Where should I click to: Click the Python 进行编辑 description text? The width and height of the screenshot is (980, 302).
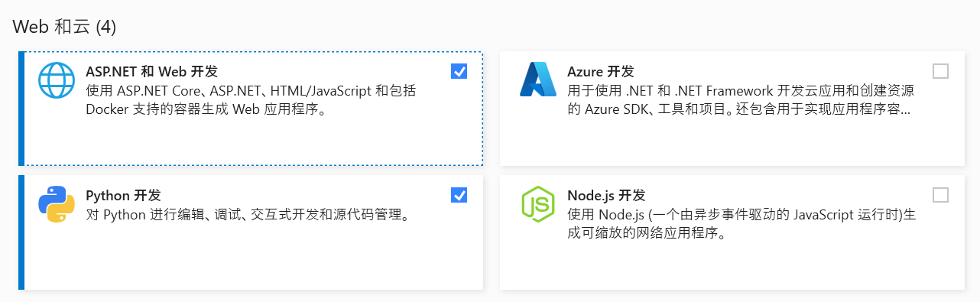click(x=249, y=215)
